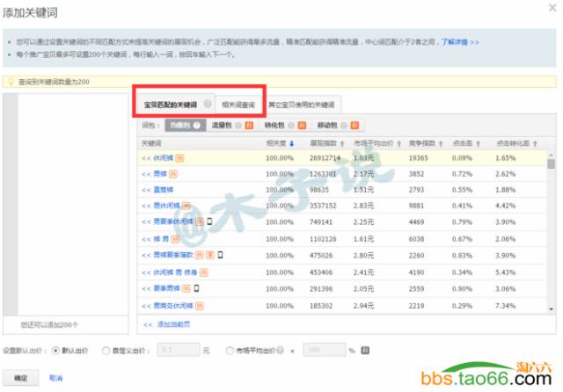Add keyword in row with 749141 impressions

tap(167, 221)
